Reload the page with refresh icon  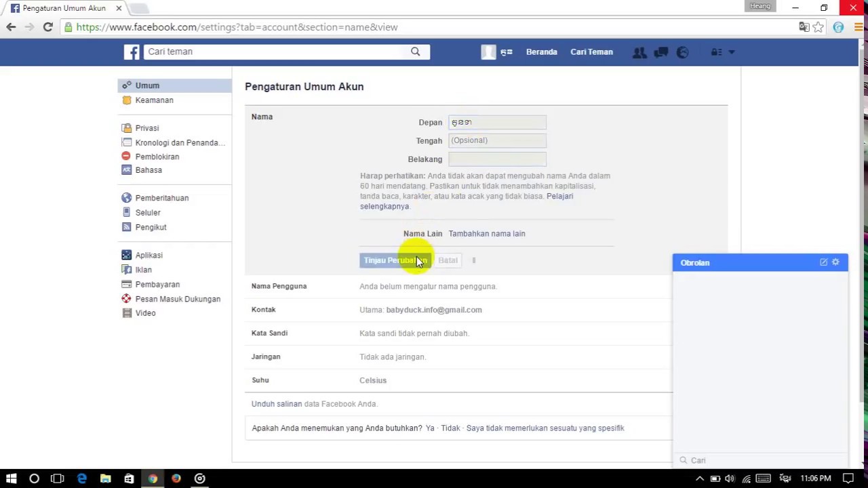pos(47,27)
